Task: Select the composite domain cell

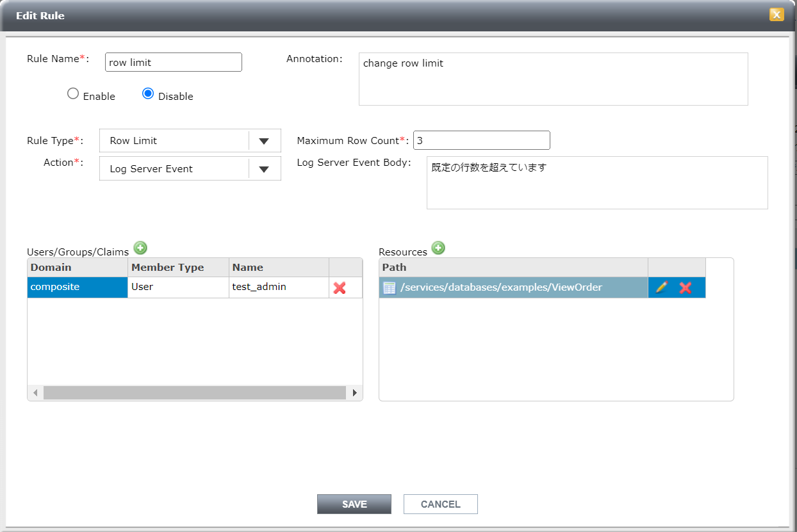Action: [78, 287]
